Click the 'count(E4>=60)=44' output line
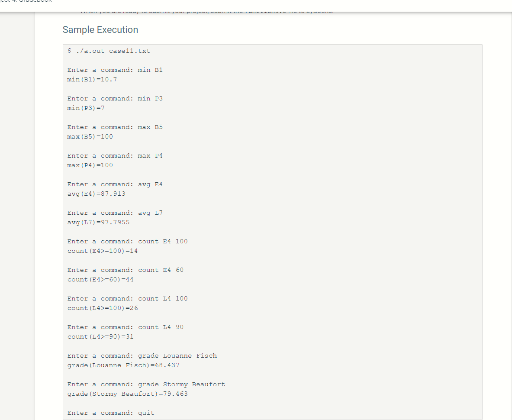The width and height of the screenshot is (512, 420). [100, 280]
